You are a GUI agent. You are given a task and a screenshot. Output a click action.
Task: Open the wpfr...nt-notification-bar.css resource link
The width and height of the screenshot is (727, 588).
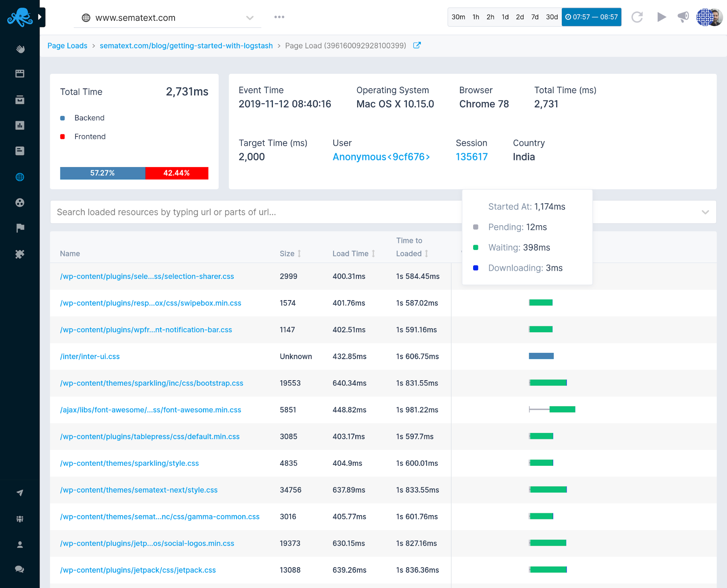point(146,330)
